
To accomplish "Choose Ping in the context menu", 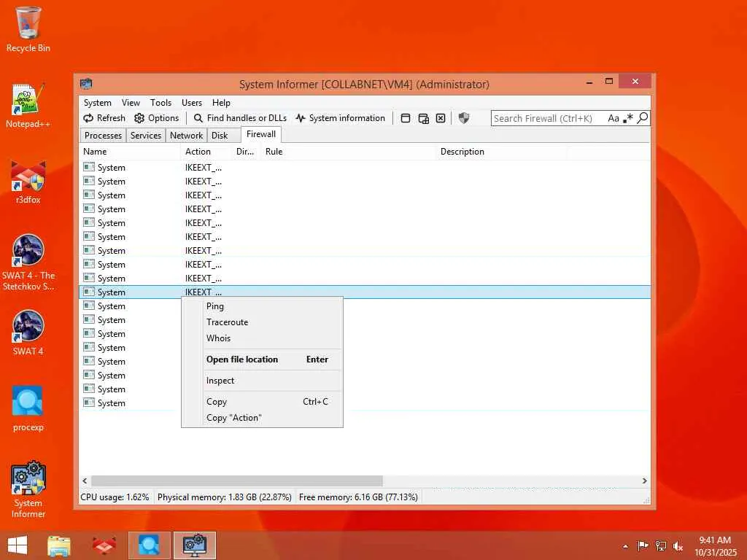I will coord(262,306).
